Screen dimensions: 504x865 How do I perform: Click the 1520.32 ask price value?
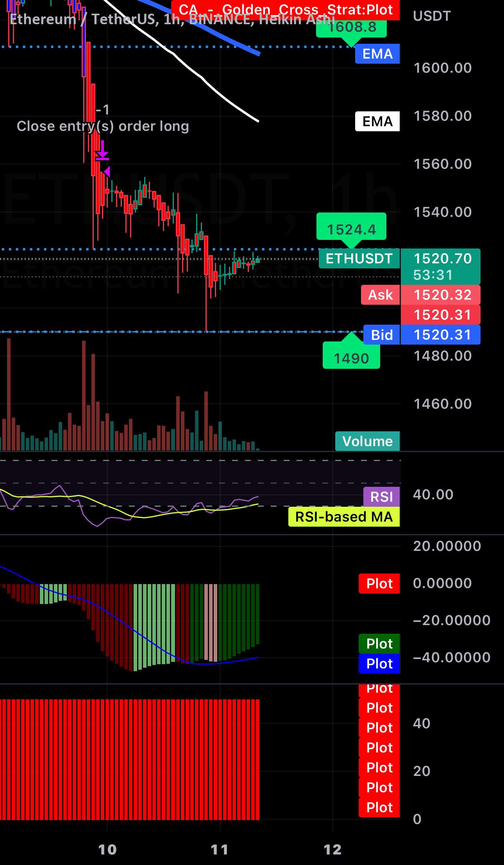(443, 295)
